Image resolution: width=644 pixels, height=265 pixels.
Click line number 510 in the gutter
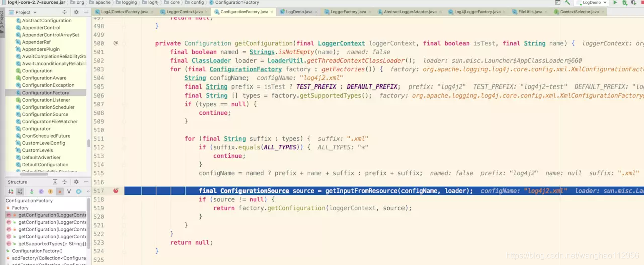(x=99, y=130)
